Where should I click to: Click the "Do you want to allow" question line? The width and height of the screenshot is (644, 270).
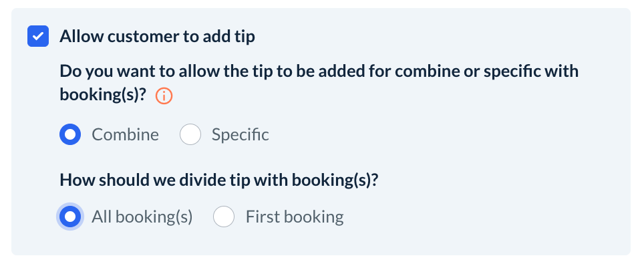click(319, 71)
